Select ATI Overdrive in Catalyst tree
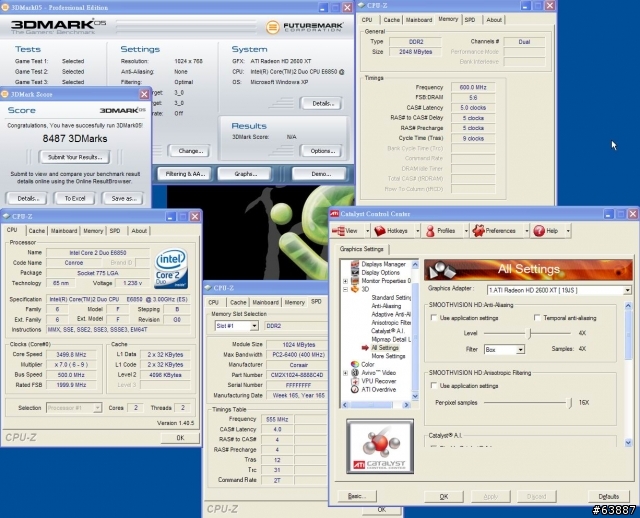Image resolution: width=640 pixels, height=518 pixels. [x=378, y=389]
